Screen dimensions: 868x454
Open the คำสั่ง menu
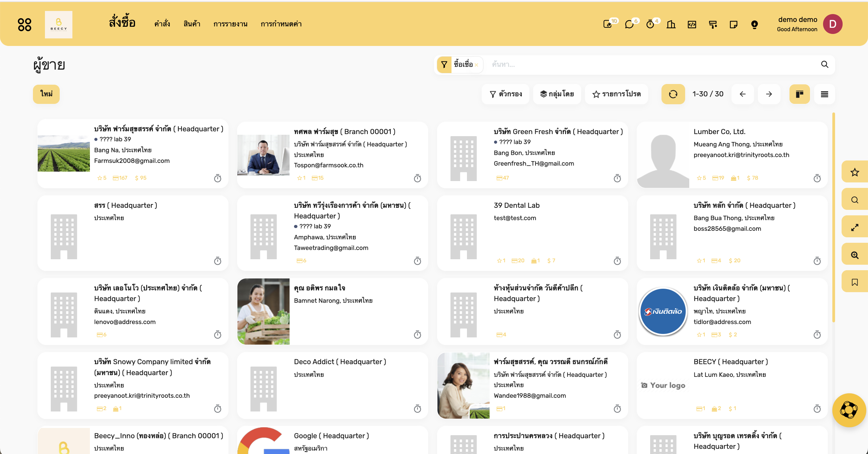coord(162,24)
